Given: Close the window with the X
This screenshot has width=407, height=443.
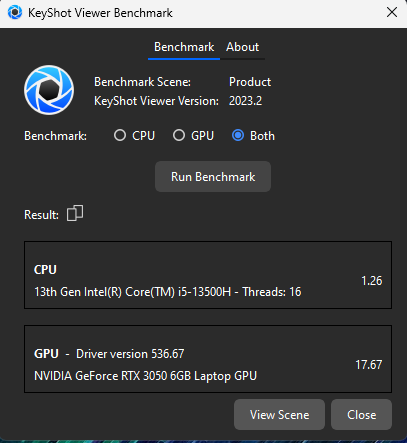Looking at the screenshot, I should tap(392, 12).
